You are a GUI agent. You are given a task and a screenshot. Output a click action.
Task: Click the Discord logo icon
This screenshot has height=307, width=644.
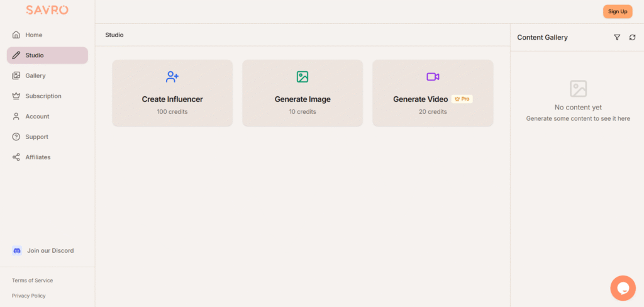pos(17,250)
